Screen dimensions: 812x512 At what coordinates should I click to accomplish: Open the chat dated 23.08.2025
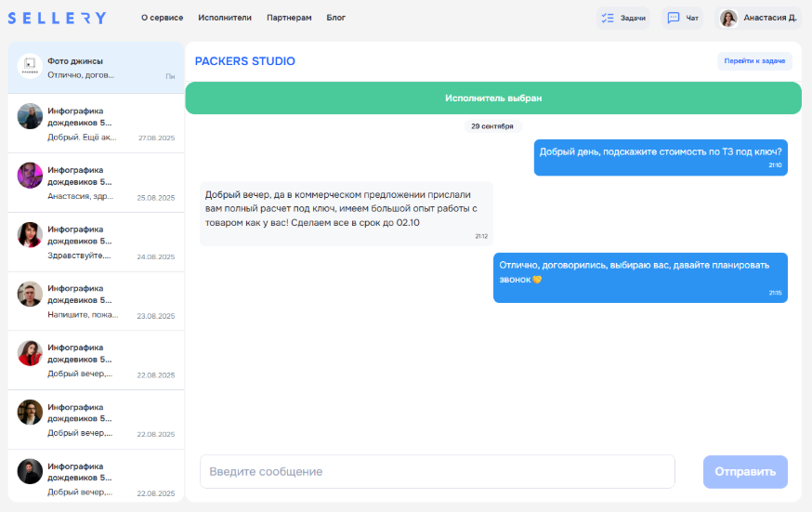(97, 301)
